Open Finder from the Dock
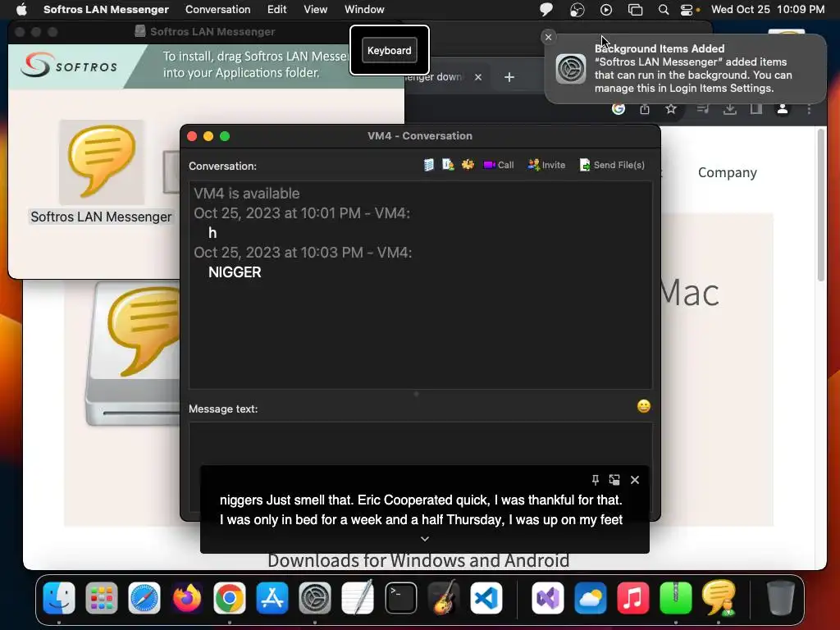Screen dimensions: 840x630 (x=59, y=598)
